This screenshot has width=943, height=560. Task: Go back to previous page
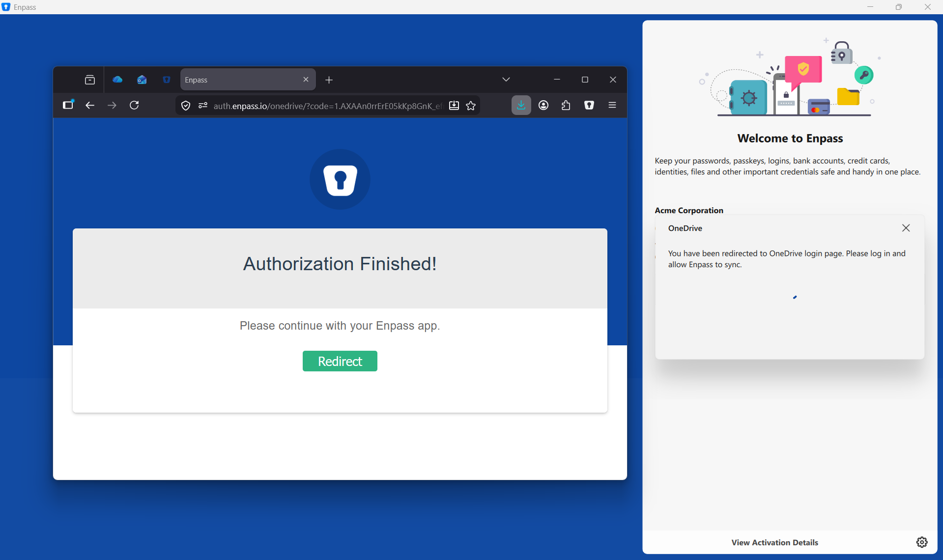click(89, 105)
